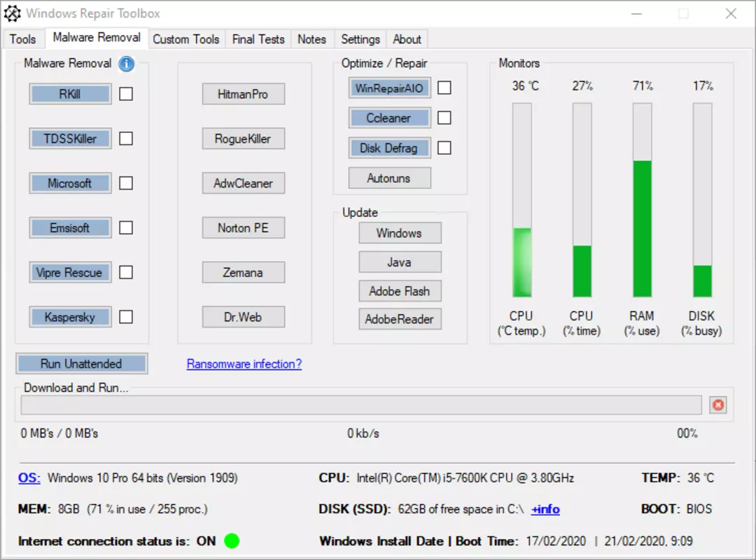Run AdwCleaner
Viewport: 756px width, 560px height.
(244, 183)
